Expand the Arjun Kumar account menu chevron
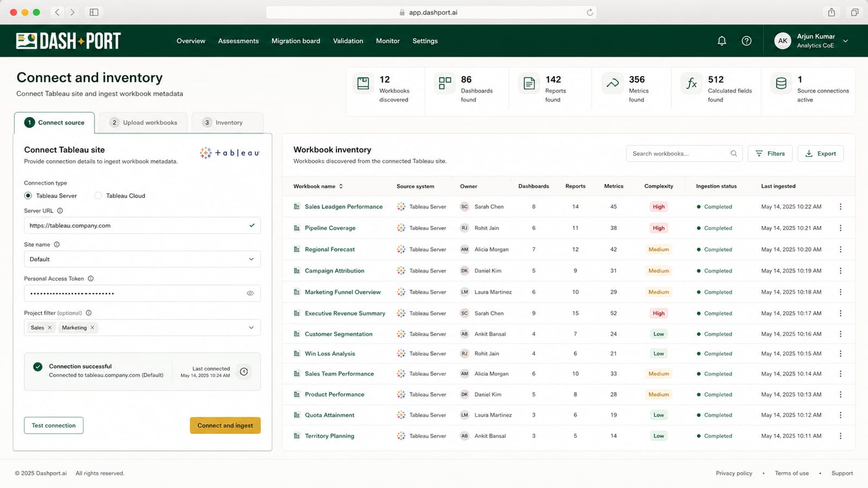This screenshot has height=488, width=868. (845, 41)
